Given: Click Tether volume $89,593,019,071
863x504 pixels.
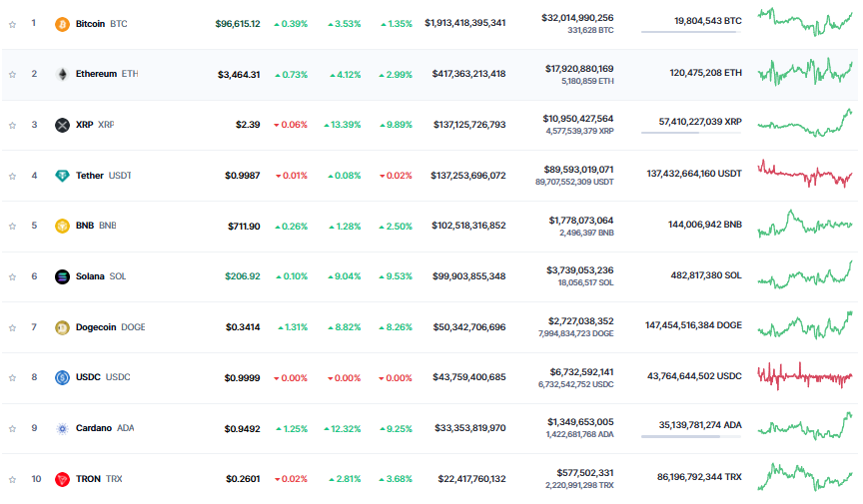Looking at the screenshot, I should (x=578, y=169).
